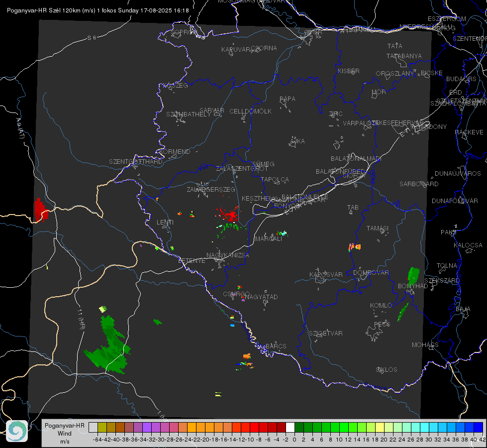This screenshot has width=487, height=448.
Task: Click the RACKEVE town label
Action: pos(469,132)
